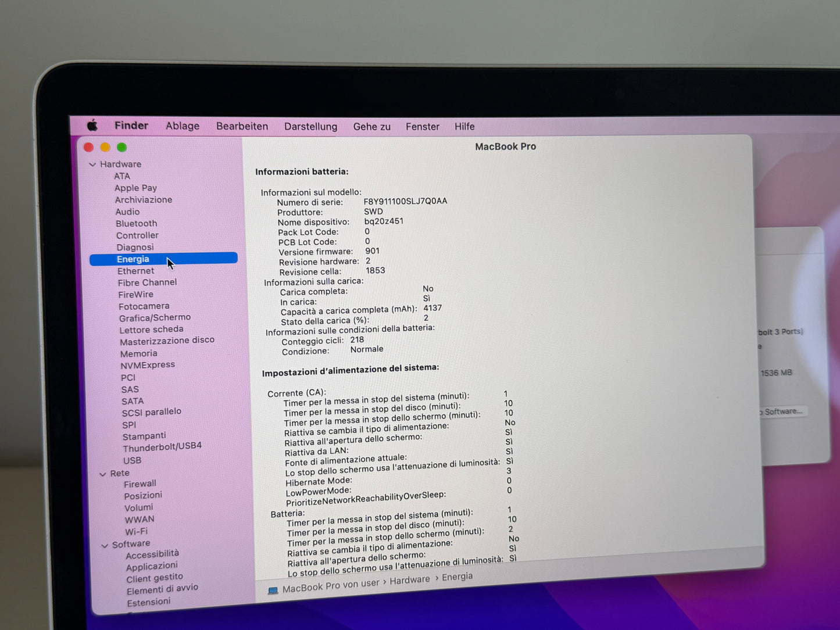Select Elementi di avvio under Software
Image resolution: width=840 pixels, height=630 pixels.
(162, 589)
